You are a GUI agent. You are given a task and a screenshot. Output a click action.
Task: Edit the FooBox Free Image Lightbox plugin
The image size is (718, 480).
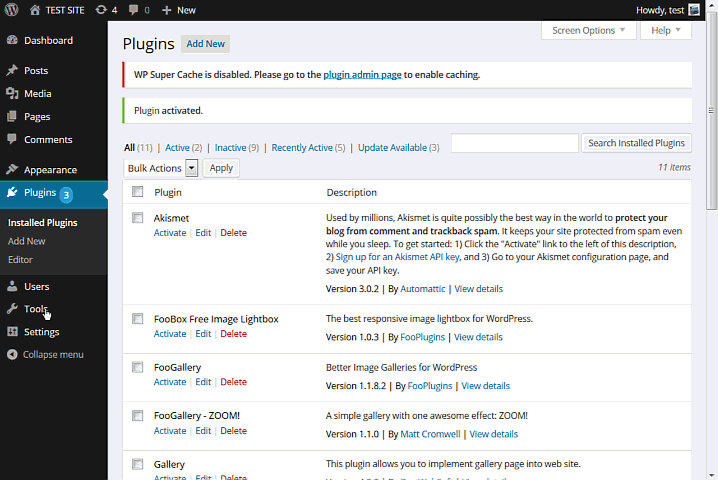coord(203,333)
